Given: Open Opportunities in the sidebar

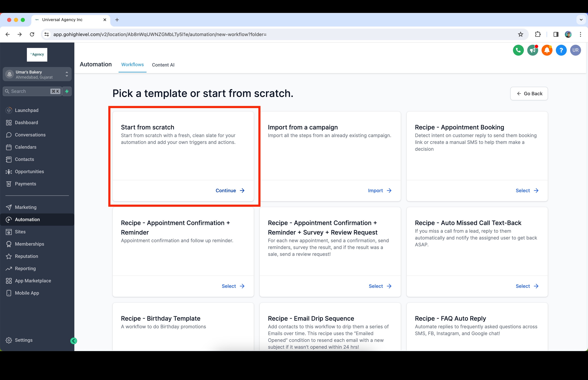Looking at the screenshot, I should pos(29,171).
